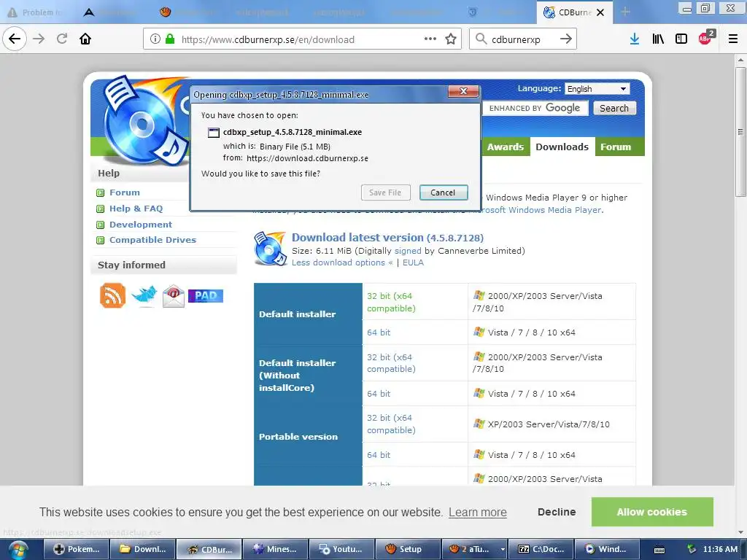Show site information icon in address bar
747x560 pixels.
coord(155,39)
